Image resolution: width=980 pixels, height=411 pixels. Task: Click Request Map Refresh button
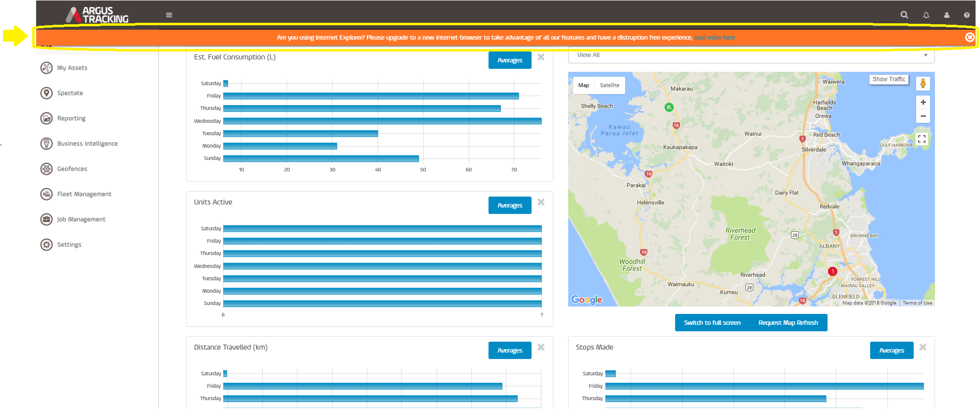pyautogui.click(x=788, y=323)
